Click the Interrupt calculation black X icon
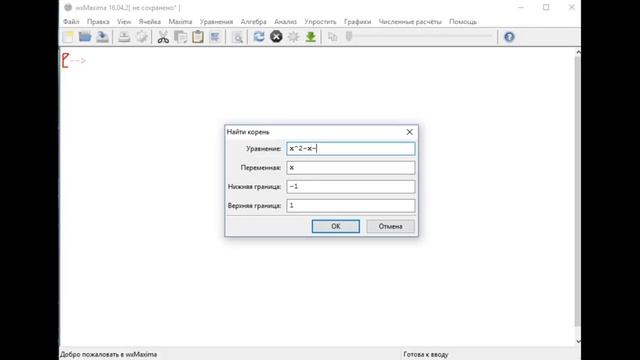The height and width of the screenshot is (360, 640). click(276, 37)
